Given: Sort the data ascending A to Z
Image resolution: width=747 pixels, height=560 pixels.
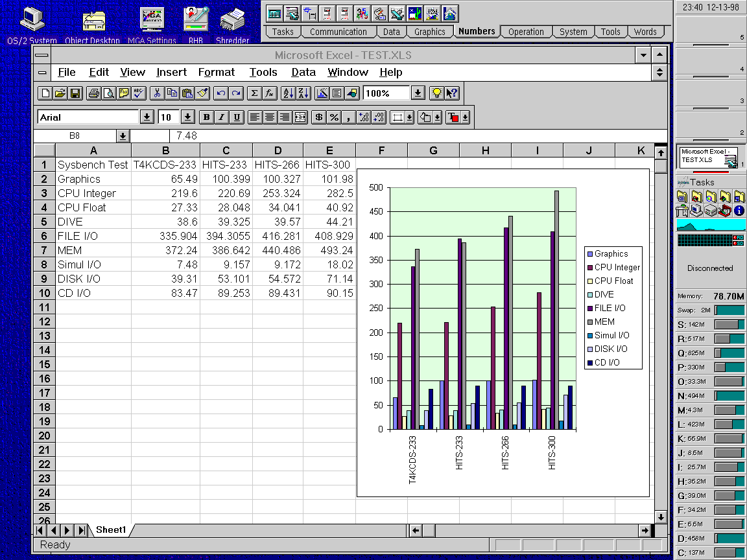Looking at the screenshot, I should coord(288,93).
